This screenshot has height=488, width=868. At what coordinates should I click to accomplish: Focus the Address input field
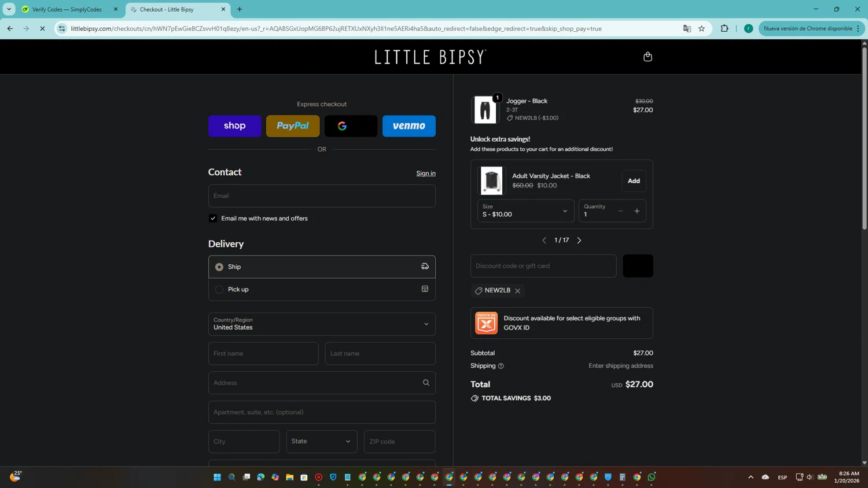point(322,383)
